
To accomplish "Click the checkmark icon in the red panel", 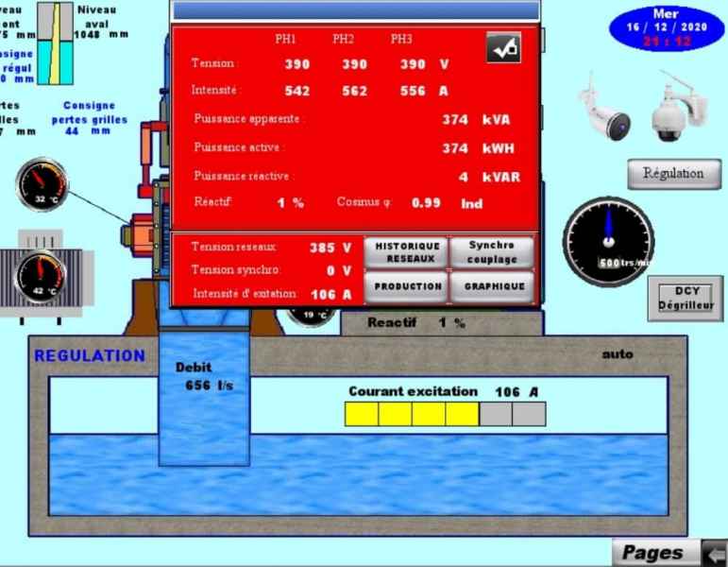I will [503, 48].
